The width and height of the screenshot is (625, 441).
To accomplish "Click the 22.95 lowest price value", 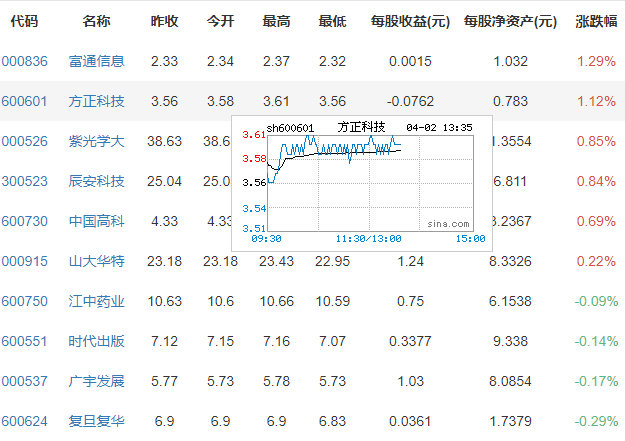I will pyautogui.click(x=332, y=261).
